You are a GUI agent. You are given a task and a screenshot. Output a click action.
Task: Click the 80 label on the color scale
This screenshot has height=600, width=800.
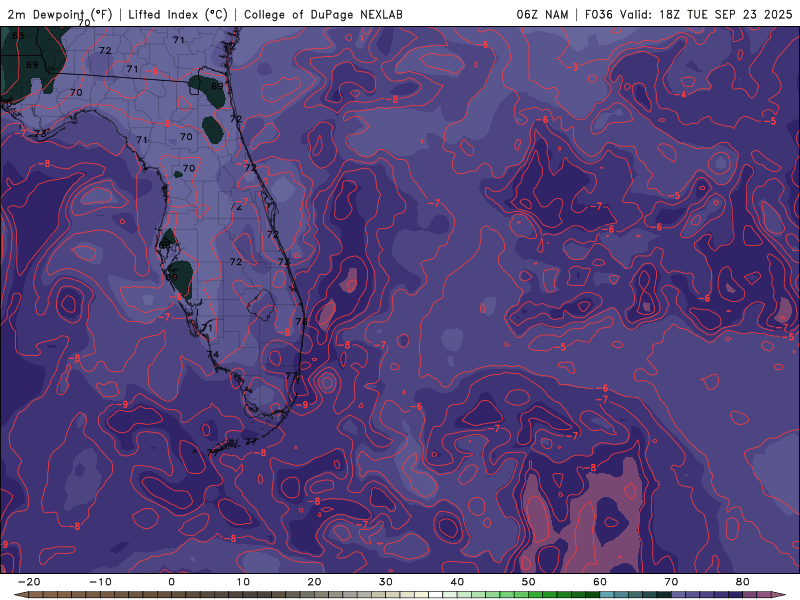(743, 582)
